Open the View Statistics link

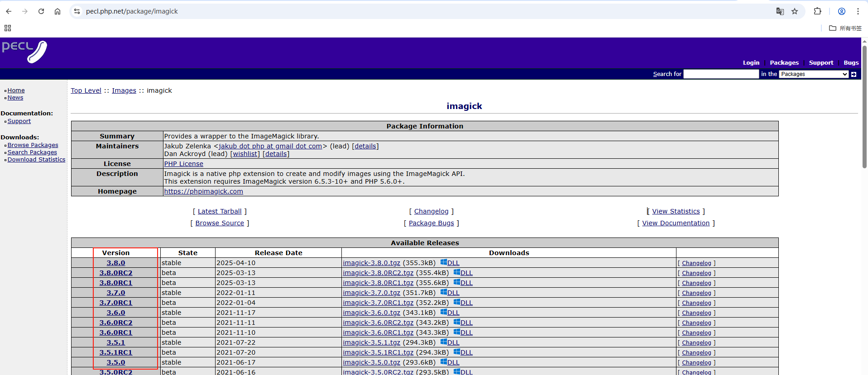676,211
